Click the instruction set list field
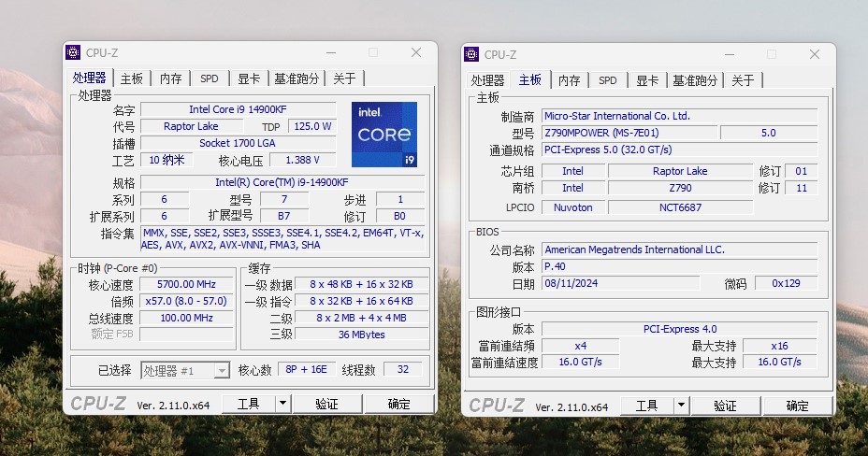This screenshot has height=456, width=868. click(x=282, y=239)
